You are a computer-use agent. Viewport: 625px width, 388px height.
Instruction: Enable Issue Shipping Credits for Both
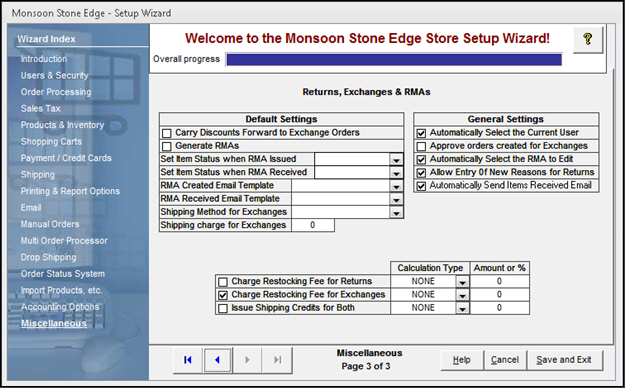[223, 308]
